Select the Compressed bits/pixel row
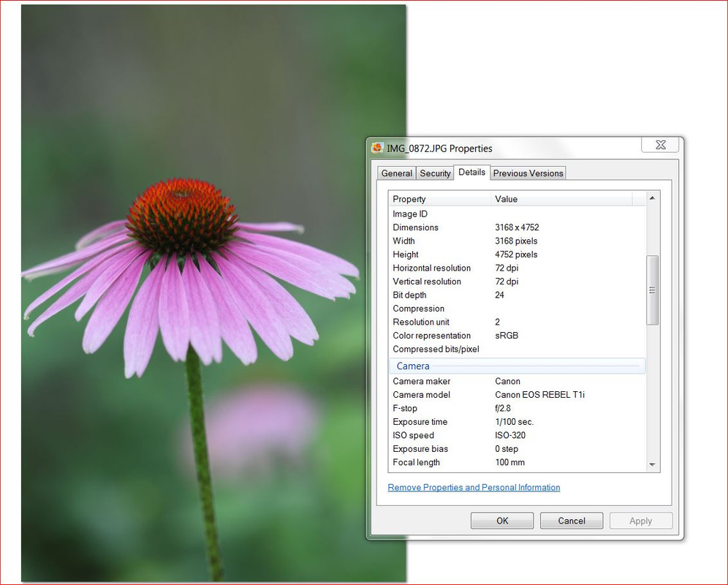The width and height of the screenshot is (728, 585). (x=517, y=349)
